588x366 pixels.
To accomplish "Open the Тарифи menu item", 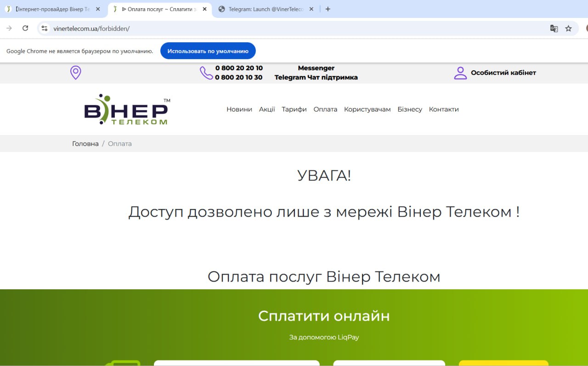I will click(294, 109).
